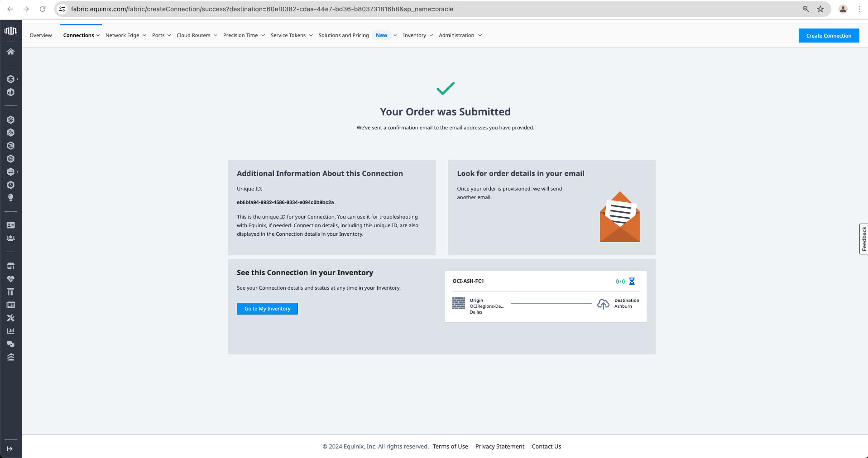This screenshot has width=868, height=458.
Task: Open the Cloud Routers dropdown menu
Action: point(197,35)
